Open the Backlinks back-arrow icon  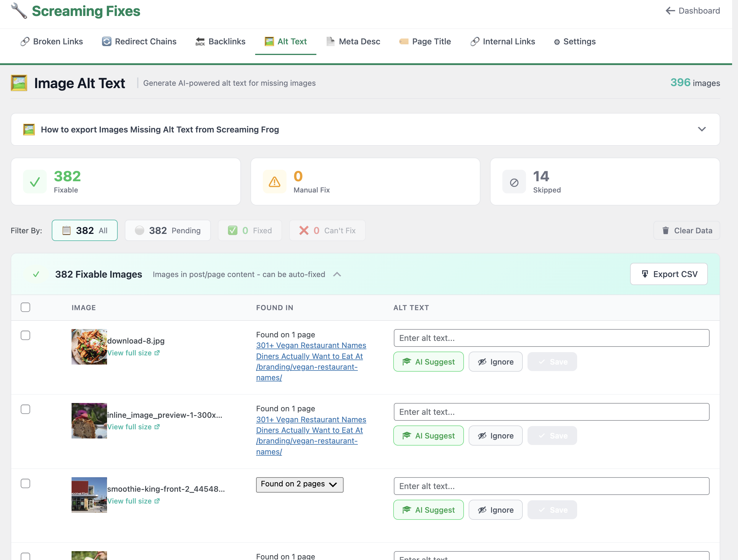point(200,41)
